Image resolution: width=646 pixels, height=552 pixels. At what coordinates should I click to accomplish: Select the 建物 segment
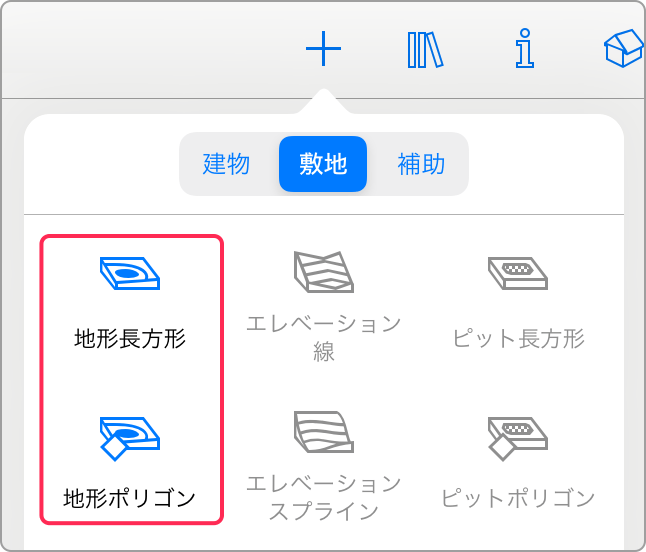click(226, 164)
